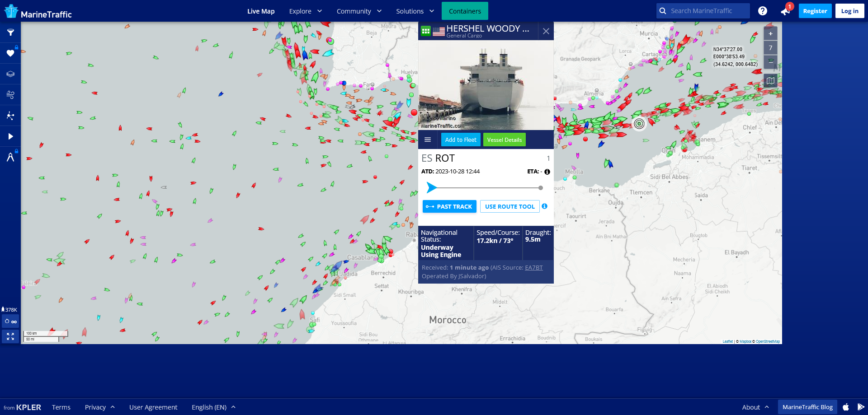Click the 378K vessel count
868x415 pixels.
9,309
